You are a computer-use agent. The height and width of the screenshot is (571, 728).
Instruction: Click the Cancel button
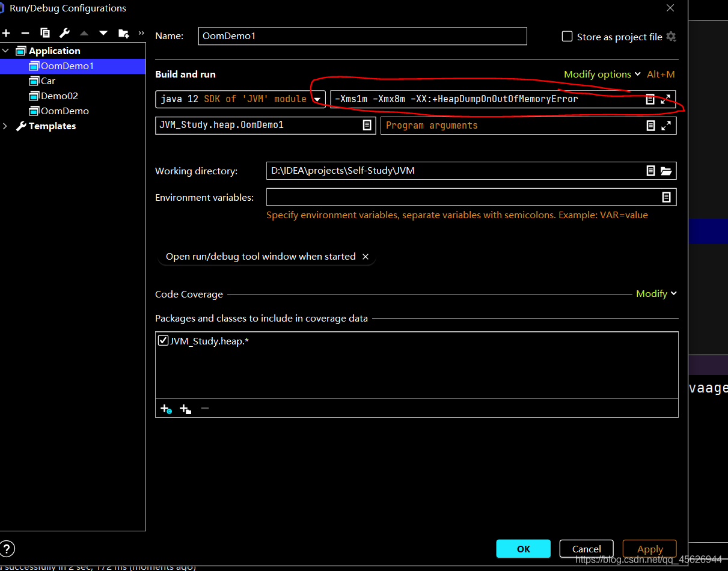click(x=587, y=549)
